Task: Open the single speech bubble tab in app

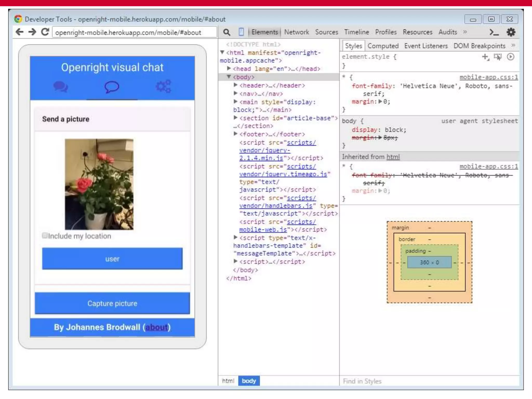Action: pos(112,87)
